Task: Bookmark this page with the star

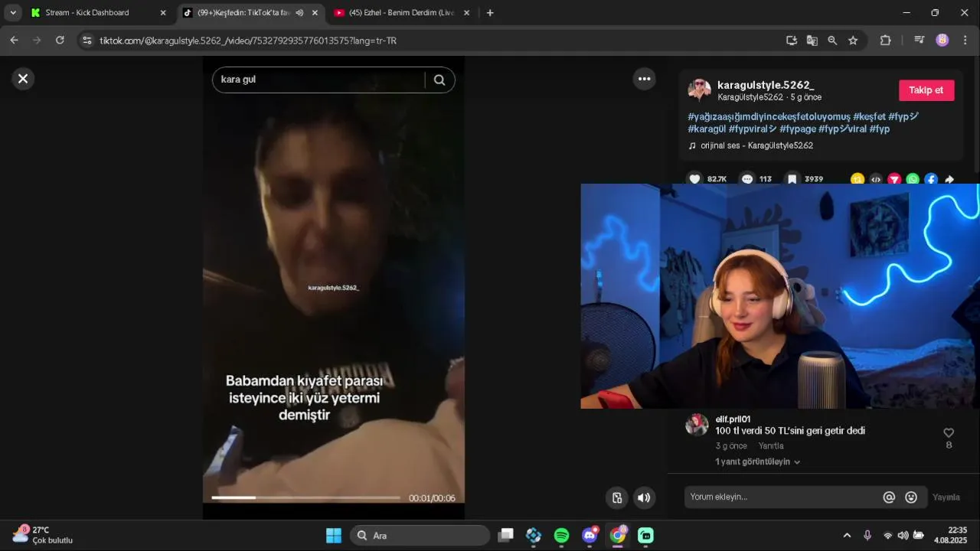Action: pos(853,41)
